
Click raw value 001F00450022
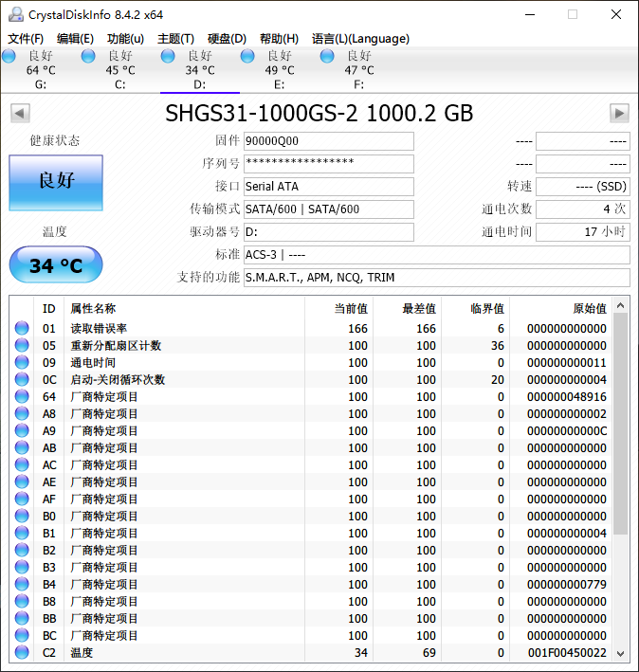point(567,653)
